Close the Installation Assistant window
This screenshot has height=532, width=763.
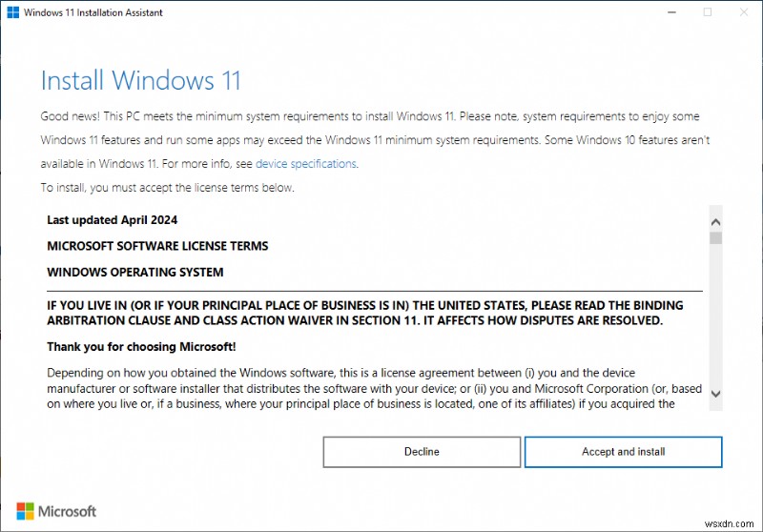coord(744,12)
